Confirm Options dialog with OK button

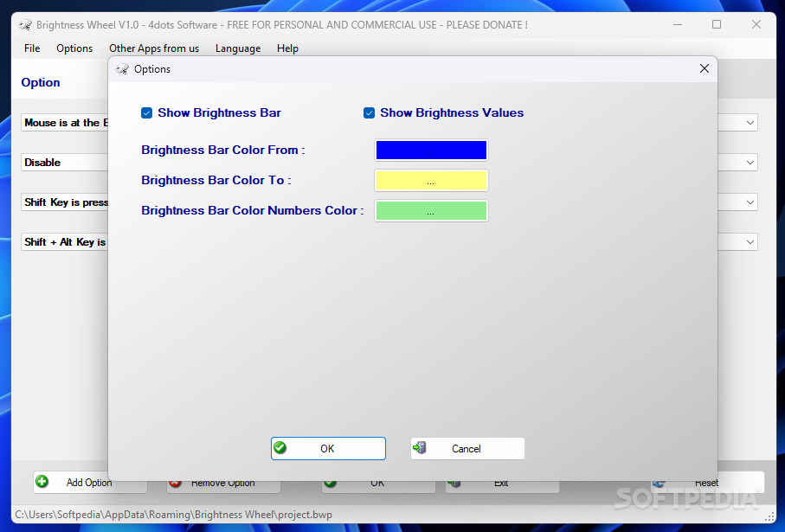328,448
